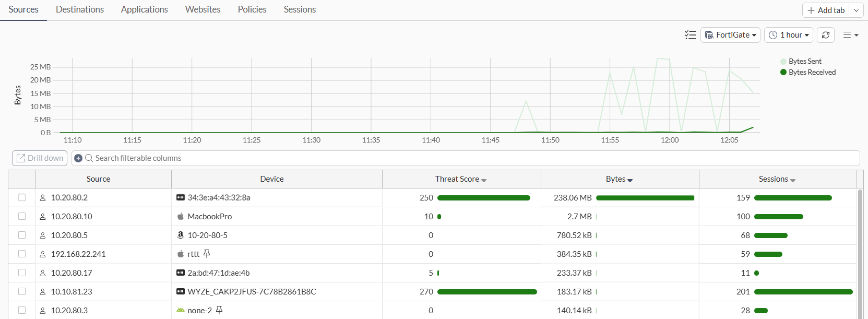This screenshot has width=868, height=319.
Task: Open the Sessions tab
Action: [x=300, y=9]
